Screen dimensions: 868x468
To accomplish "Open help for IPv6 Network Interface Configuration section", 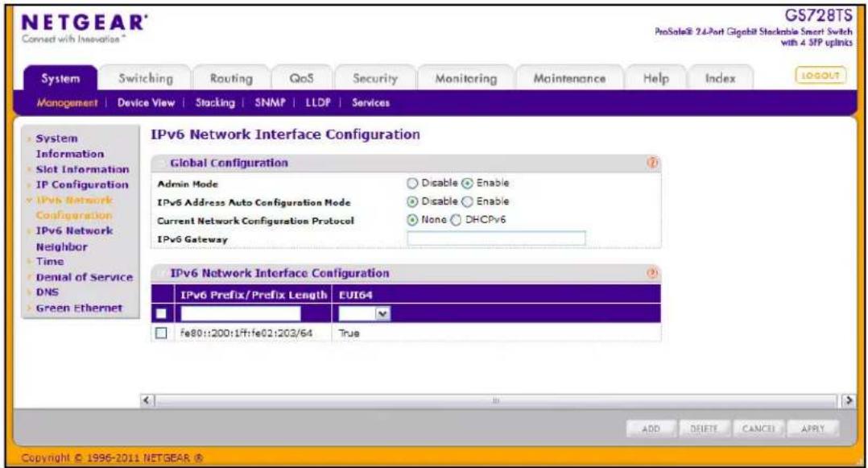I will [x=653, y=273].
